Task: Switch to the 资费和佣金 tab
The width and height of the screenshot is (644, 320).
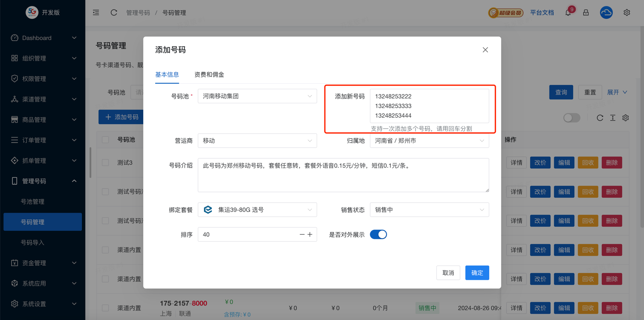Action: coord(209,75)
